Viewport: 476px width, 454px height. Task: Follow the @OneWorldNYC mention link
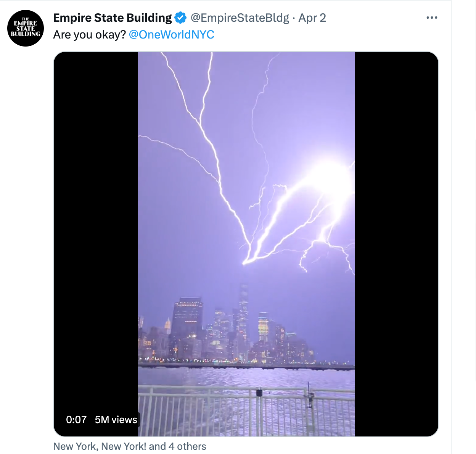172,34
